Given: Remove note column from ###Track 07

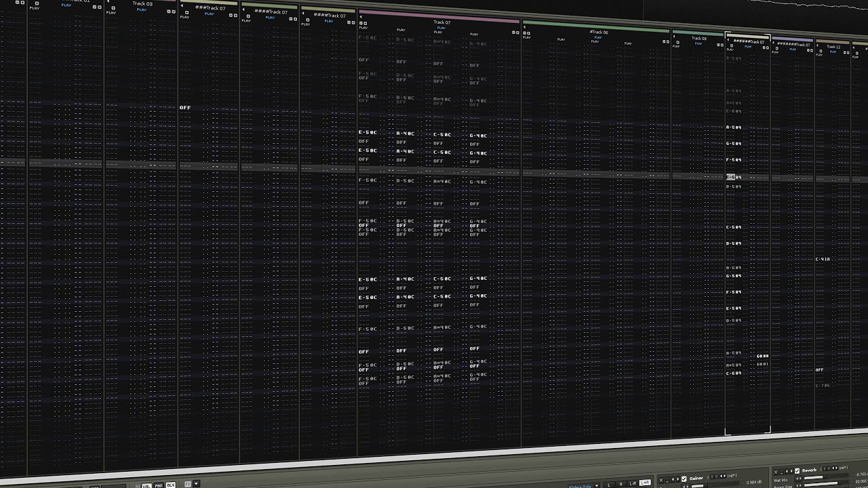Looking at the screenshot, I should pos(231,15).
